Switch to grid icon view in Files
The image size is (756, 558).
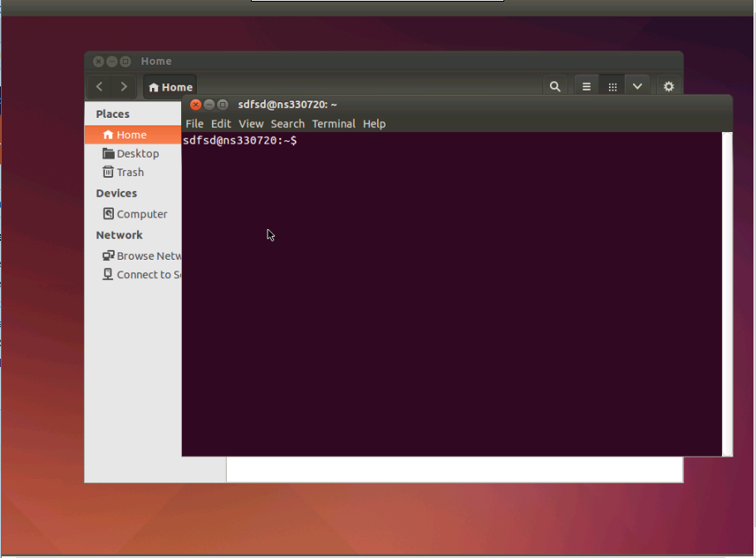pos(612,86)
